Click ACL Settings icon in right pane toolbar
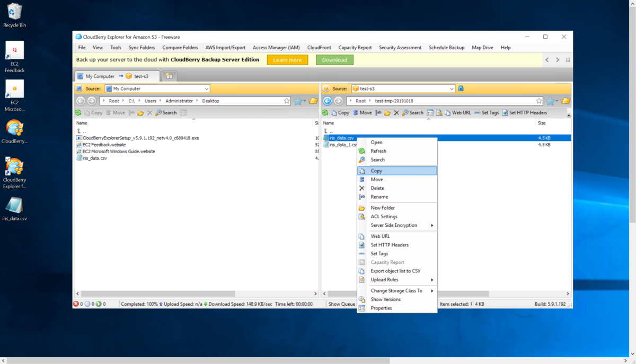This screenshot has width=636, height=364. (x=439, y=113)
